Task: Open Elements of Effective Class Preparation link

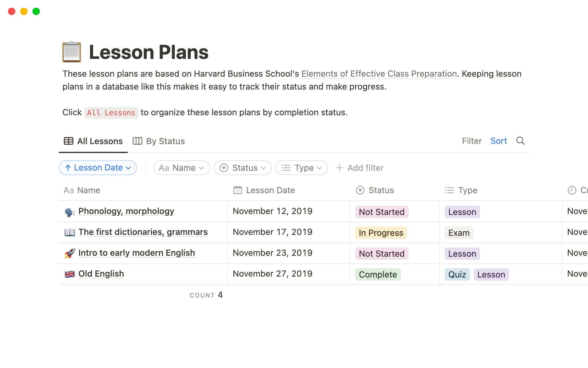Action: [379, 74]
